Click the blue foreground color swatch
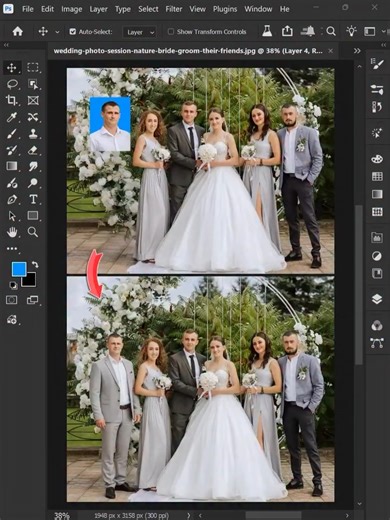 click(19, 269)
